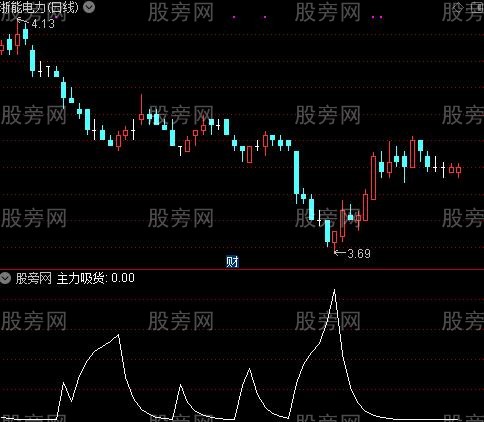This screenshot has width=484, height=422.
Task: Open dropdown arrow next to 浙能电力(日线) title
Action: [x=89, y=7]
